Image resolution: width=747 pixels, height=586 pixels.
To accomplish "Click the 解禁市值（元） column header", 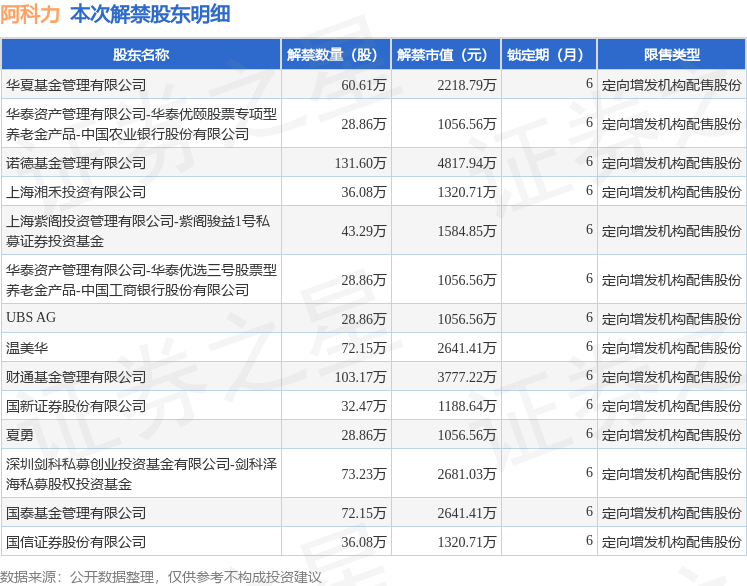I will pos(446,55).
